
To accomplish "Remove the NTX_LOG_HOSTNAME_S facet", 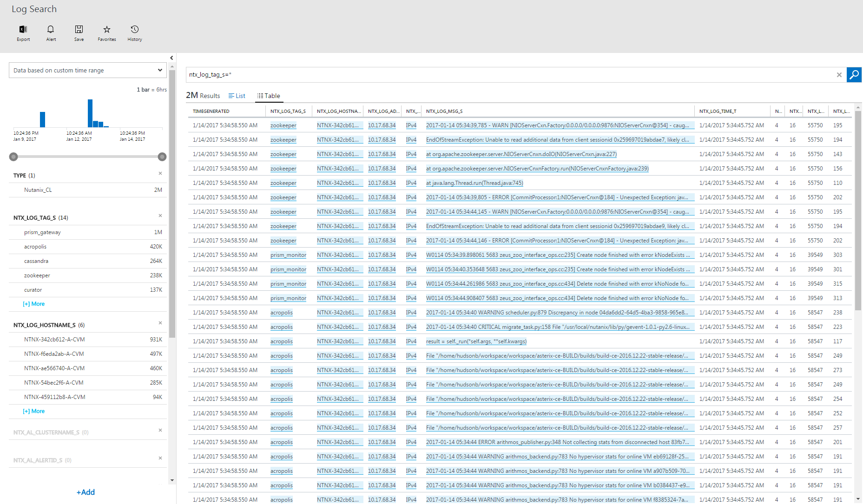I will 160,323.
